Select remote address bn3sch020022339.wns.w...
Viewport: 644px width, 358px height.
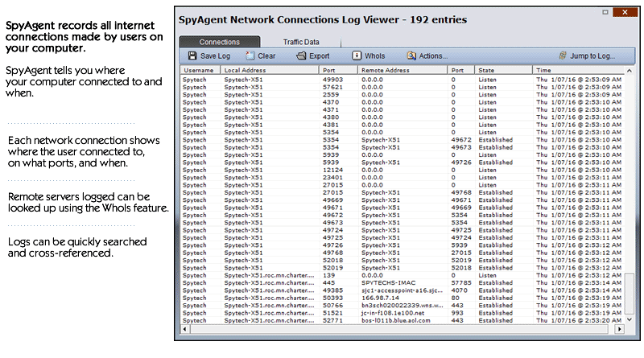[x=402, y=306]
